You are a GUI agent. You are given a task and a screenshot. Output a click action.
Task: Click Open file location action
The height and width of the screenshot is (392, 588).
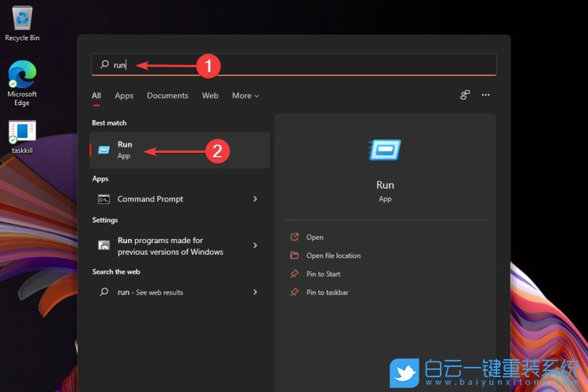333,256
